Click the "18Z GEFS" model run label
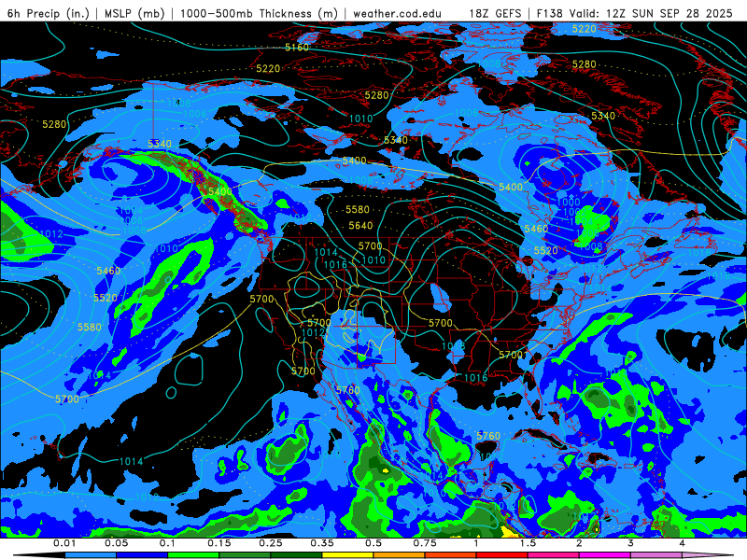 coord(496,13)
